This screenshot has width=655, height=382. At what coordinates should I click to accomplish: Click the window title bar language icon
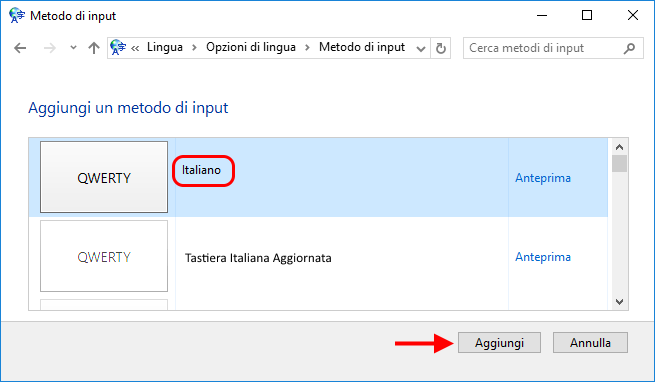17,15
